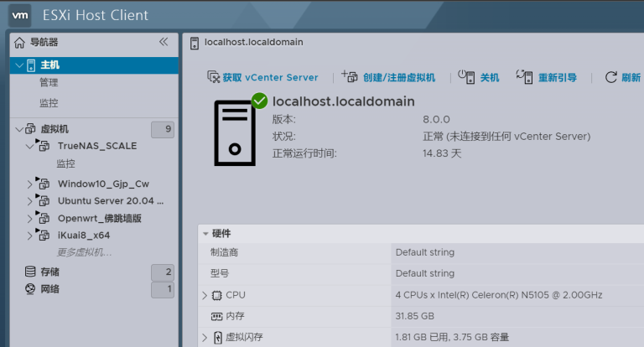644x347 pixels.
Task: Click the memory value 31.85 GB
Action: tap(414, 316)
